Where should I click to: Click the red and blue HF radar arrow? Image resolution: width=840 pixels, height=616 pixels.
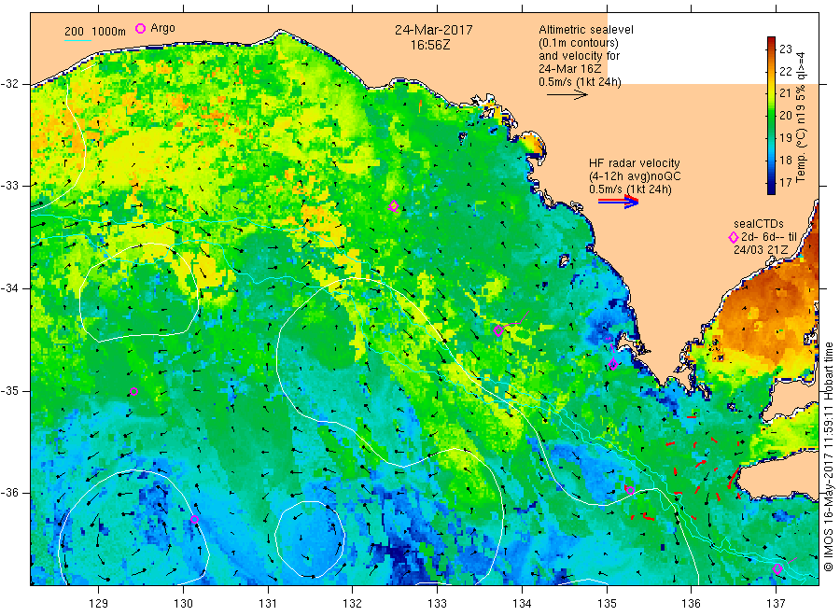(x=618, y=202)
